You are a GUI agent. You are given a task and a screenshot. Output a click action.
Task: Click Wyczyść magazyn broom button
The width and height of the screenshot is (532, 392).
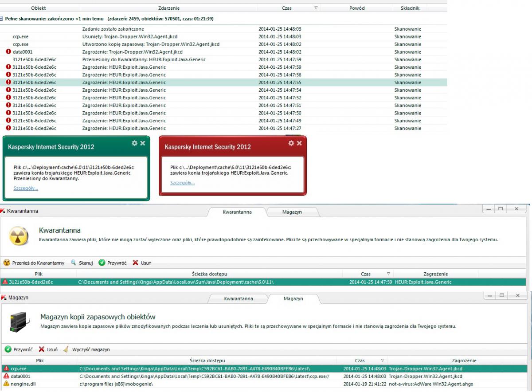tap(86, 349)
